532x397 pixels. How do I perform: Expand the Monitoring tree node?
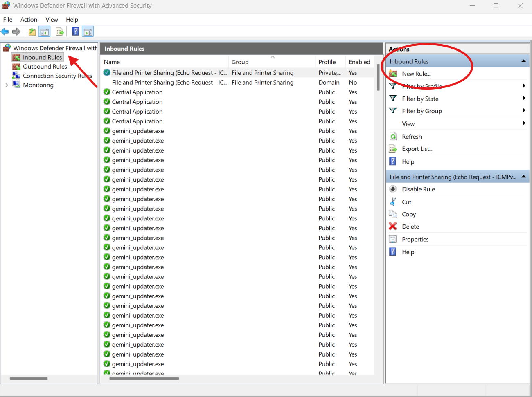(x=7, y=85)
